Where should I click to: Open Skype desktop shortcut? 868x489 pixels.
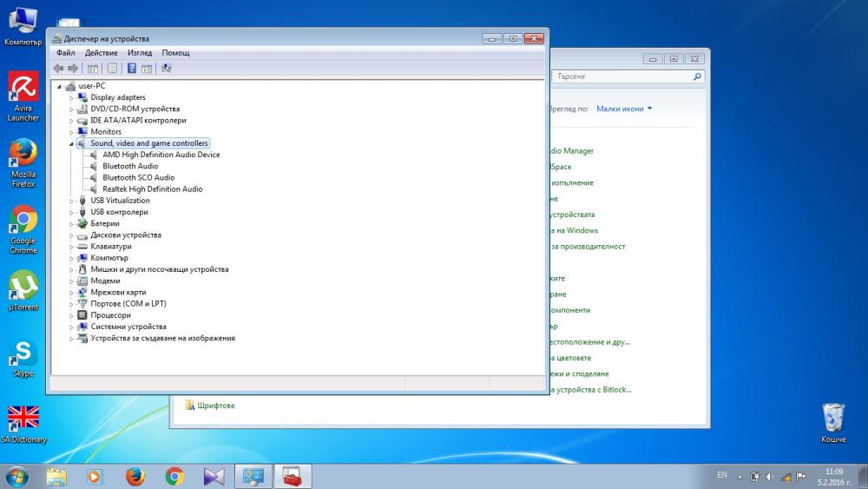(x=23, y=359)
